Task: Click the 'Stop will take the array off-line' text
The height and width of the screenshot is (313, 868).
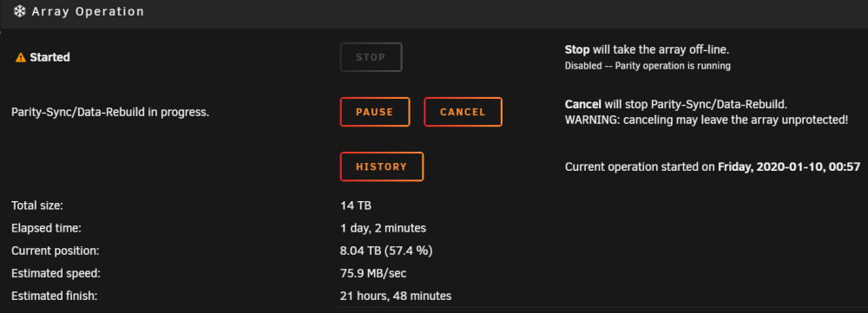Action: pos(648,49)
